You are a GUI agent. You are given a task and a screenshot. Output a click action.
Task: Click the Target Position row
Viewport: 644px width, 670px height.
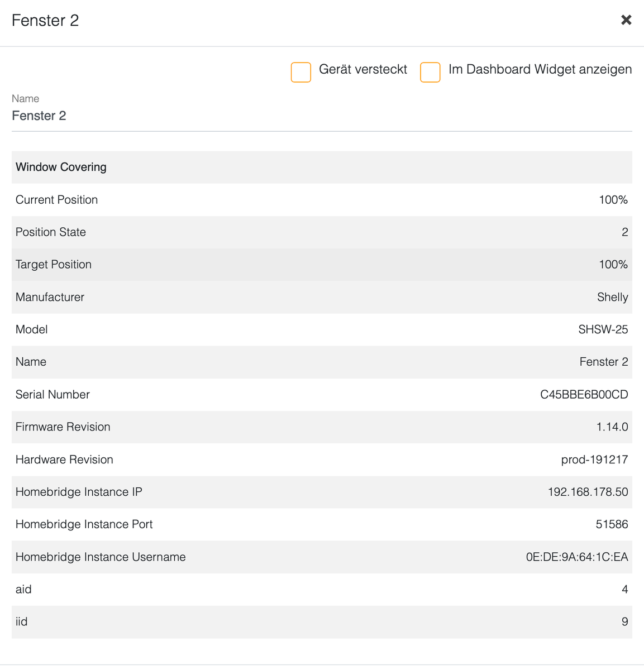[x=321, y=265]
